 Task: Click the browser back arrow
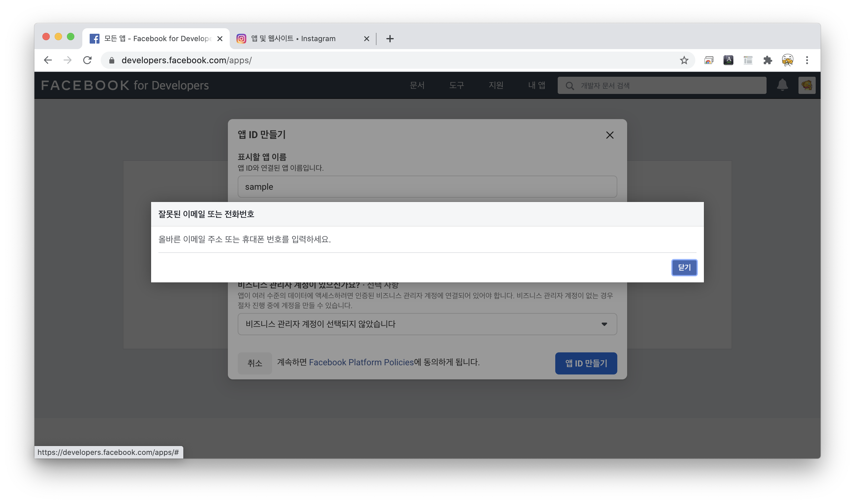[48, 60]
